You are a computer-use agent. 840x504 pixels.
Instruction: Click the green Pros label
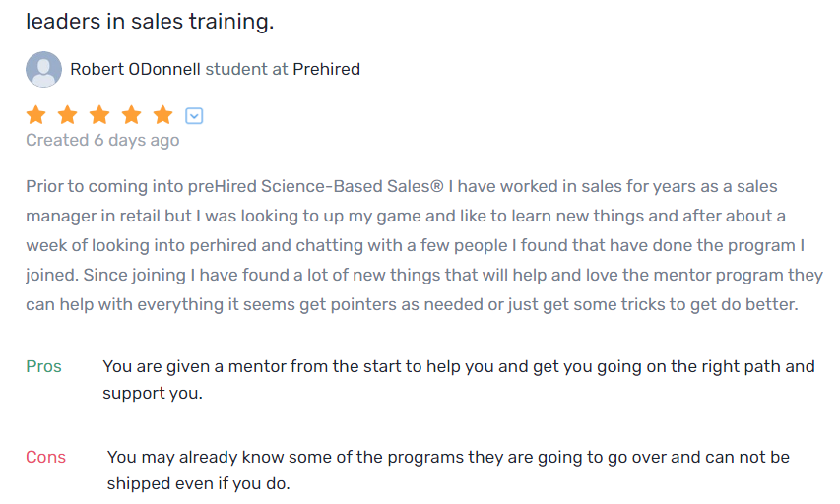(43, 366)
